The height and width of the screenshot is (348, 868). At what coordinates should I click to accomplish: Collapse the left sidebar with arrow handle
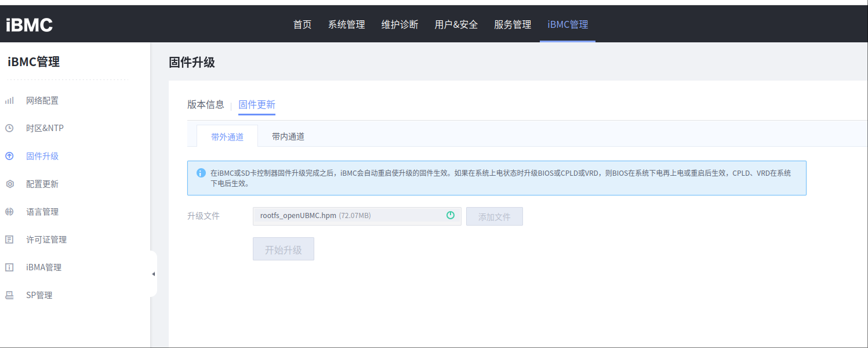click(153, 274)
